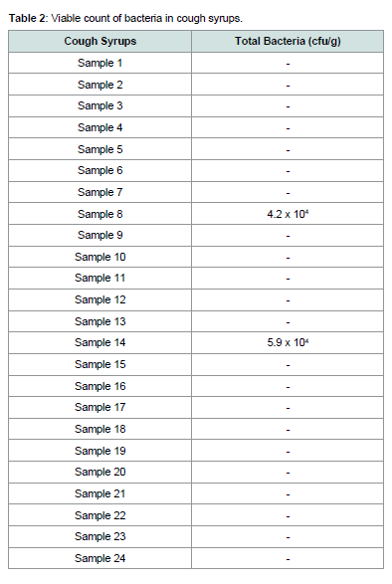Click the Sample 16 cell
This screenshot has width=392, height=584.
click(99, 386)
